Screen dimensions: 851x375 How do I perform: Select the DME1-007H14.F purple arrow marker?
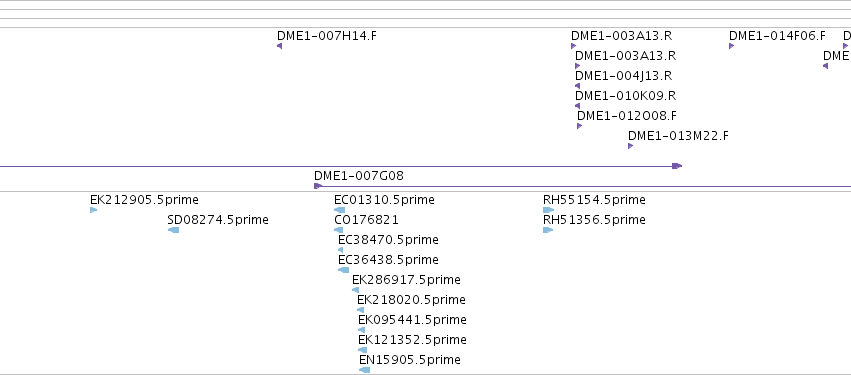(x=280, y=46)
